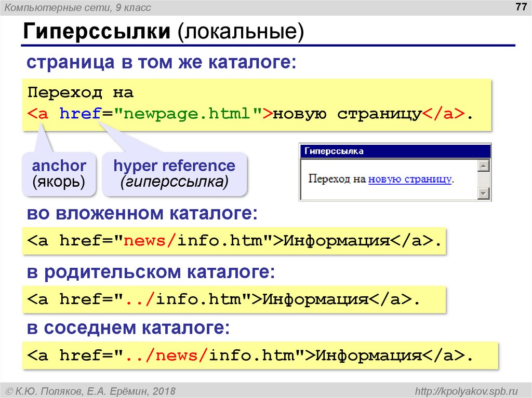The width and height of the screenshot is (532, 398).
Task: Click the heading 'страница в том же каталоге:'
Action: click(162, 63)
